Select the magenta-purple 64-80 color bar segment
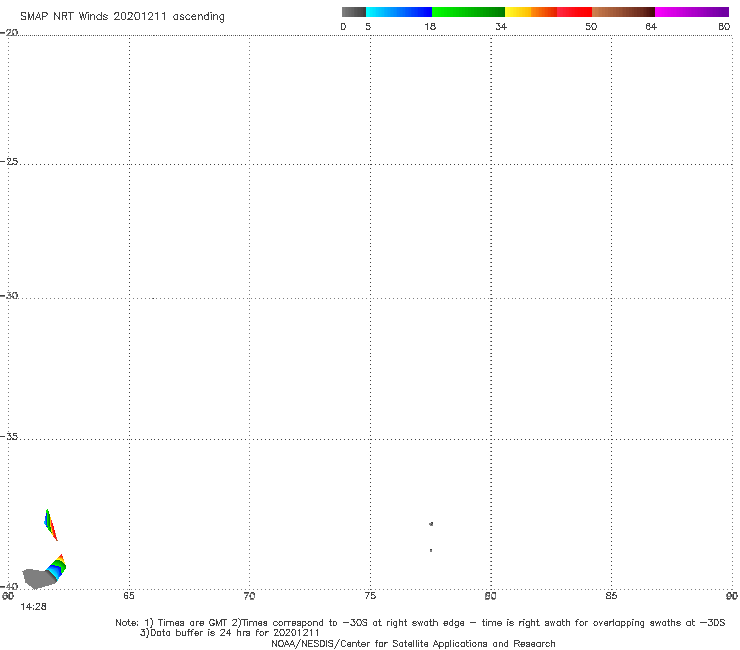This screenshot has height=650, width=740. [x=692, y=12]
